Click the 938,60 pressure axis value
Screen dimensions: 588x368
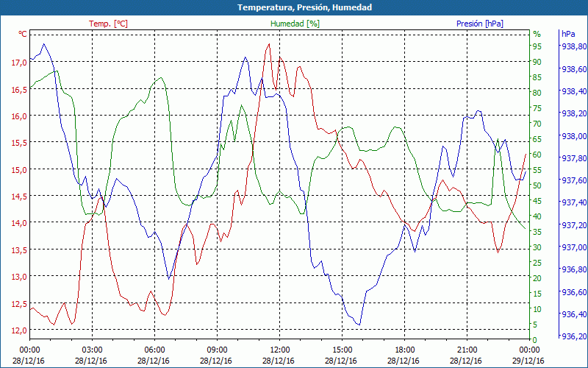click(573, 69)
